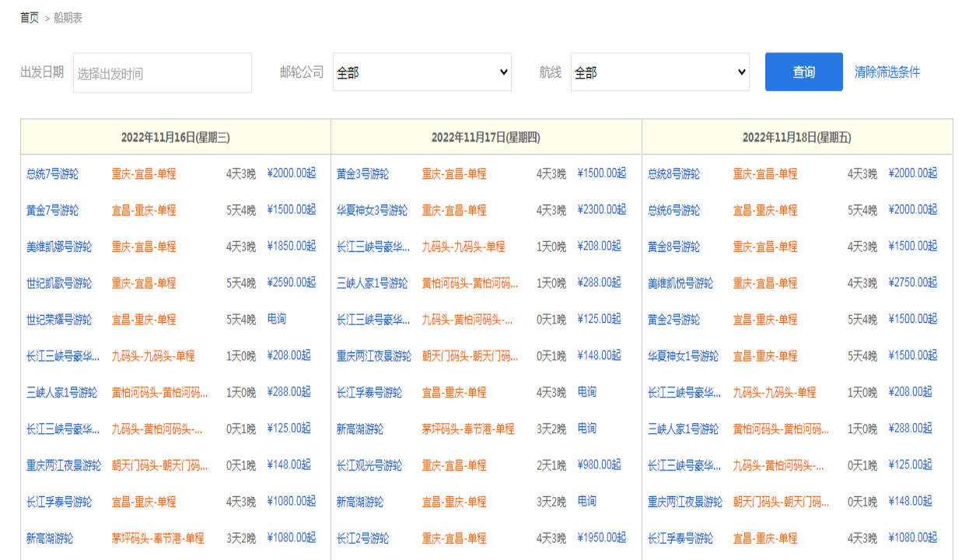Open 美维凯娜号游轮 details
This screenshot has width=962, height=560.
(x=58, y=247)
